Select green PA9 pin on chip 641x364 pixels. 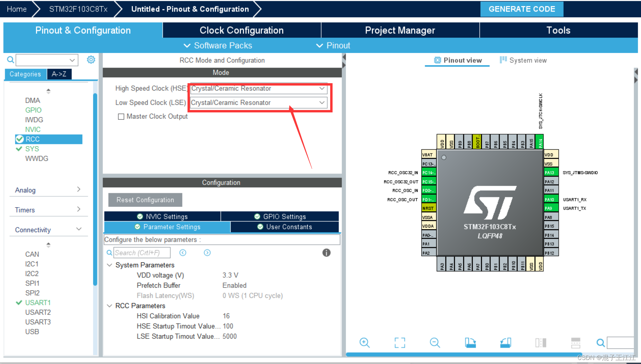pos(551,208)
